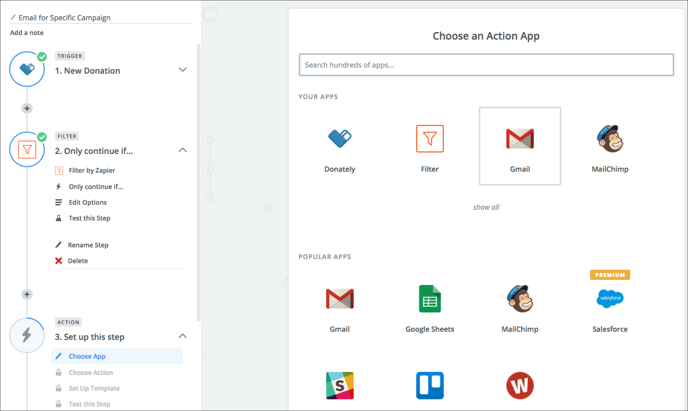Click the Search hundreds of apps field
Screen dimensions: 688x411
tap(486, 65)
